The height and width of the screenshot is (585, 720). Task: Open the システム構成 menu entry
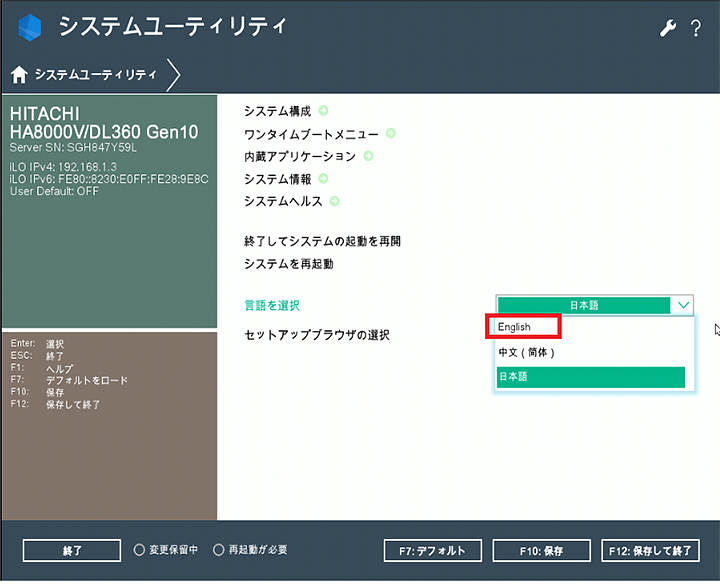coord(278,111)
